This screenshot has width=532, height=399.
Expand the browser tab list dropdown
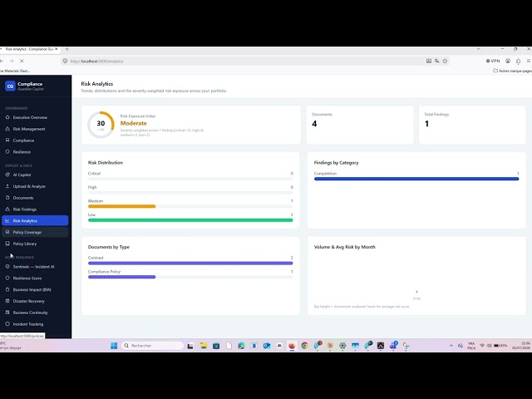479,49
